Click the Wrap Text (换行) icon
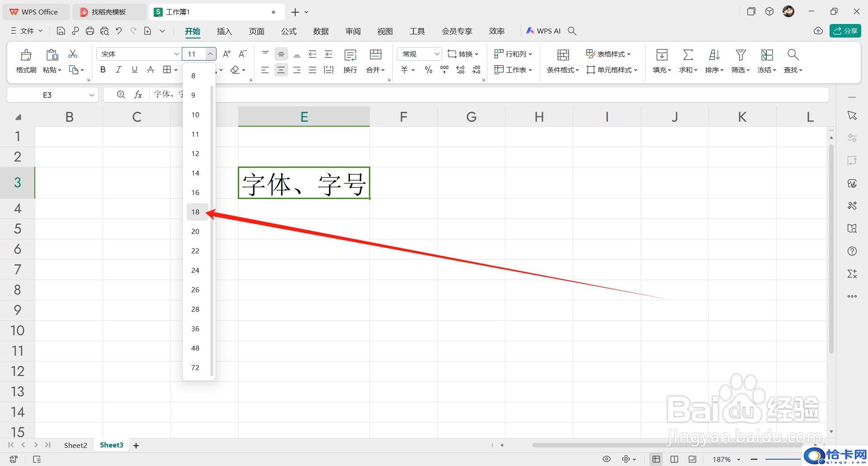 point(350,55)
